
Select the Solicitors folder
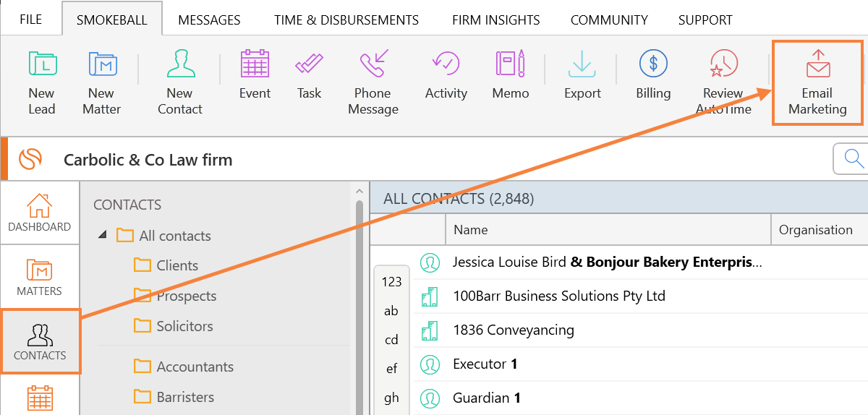174,326
